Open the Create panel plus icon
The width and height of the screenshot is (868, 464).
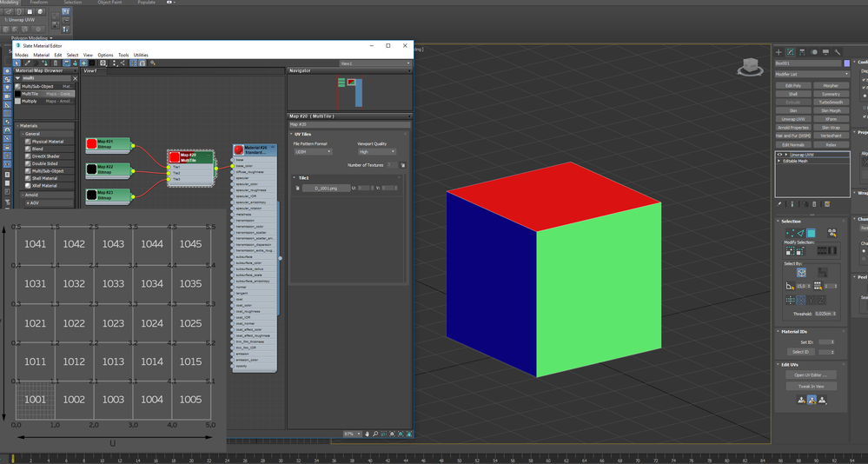click(x=779, y=52)
